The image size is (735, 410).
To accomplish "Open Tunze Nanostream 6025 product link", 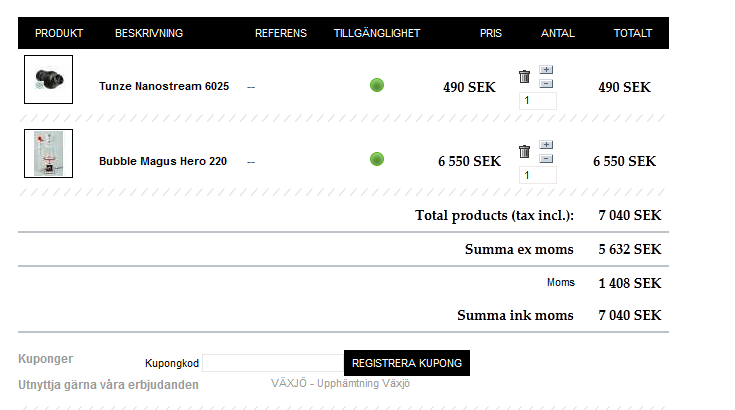I will [x=164, y=86].
